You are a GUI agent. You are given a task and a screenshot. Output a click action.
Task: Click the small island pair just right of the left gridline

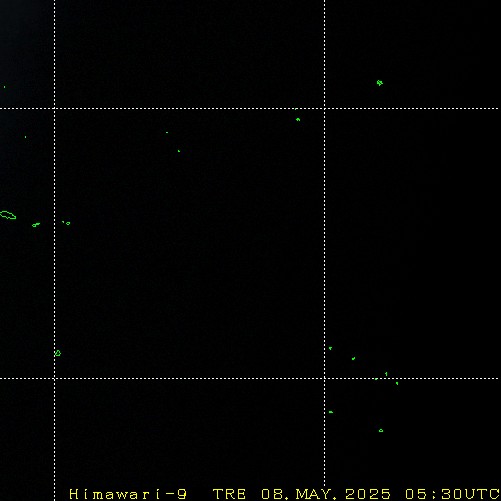point(66,223)
